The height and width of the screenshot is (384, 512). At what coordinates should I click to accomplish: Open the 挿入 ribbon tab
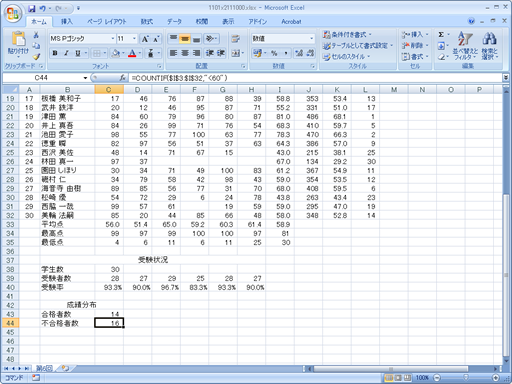(67, 22)
